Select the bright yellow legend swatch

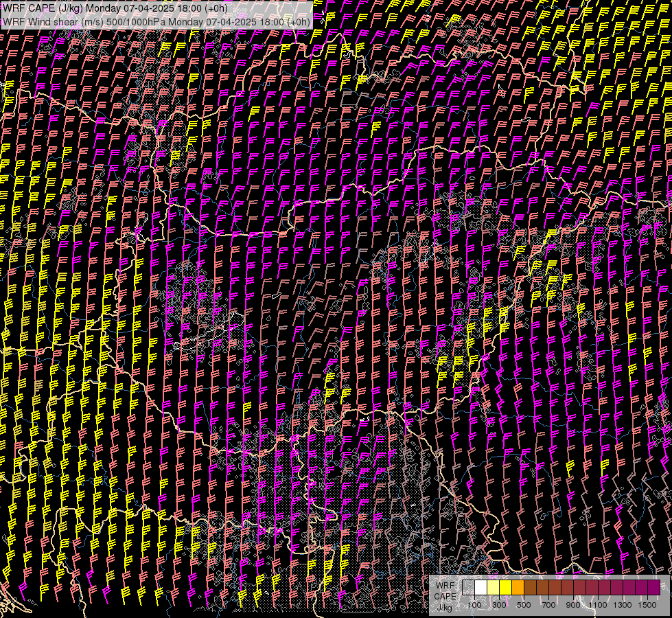[506, 588]
